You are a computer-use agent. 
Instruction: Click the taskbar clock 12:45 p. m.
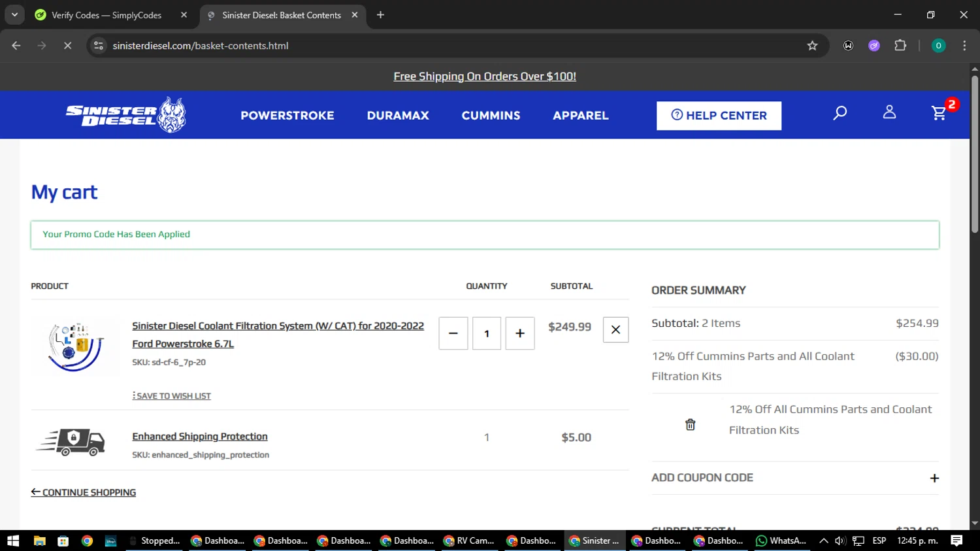tap(917, 541)
